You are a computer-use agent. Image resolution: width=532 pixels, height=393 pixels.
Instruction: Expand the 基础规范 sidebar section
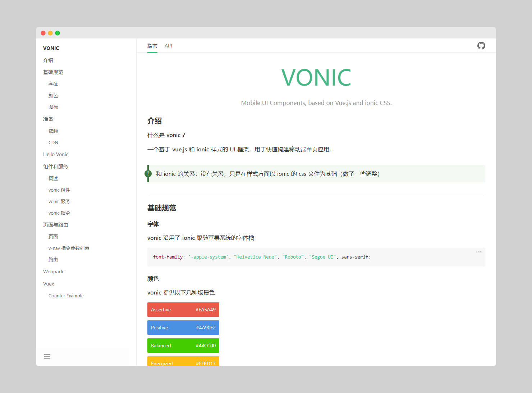[x=53, y=72]
